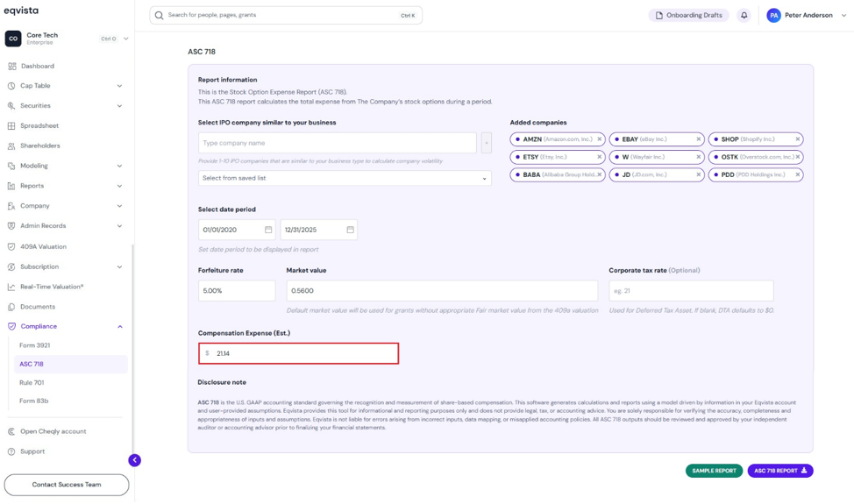Image resolution: width=854 pixels, height=504 pixels.
Task: Click the Sample Report button
Action: [714, 471]
